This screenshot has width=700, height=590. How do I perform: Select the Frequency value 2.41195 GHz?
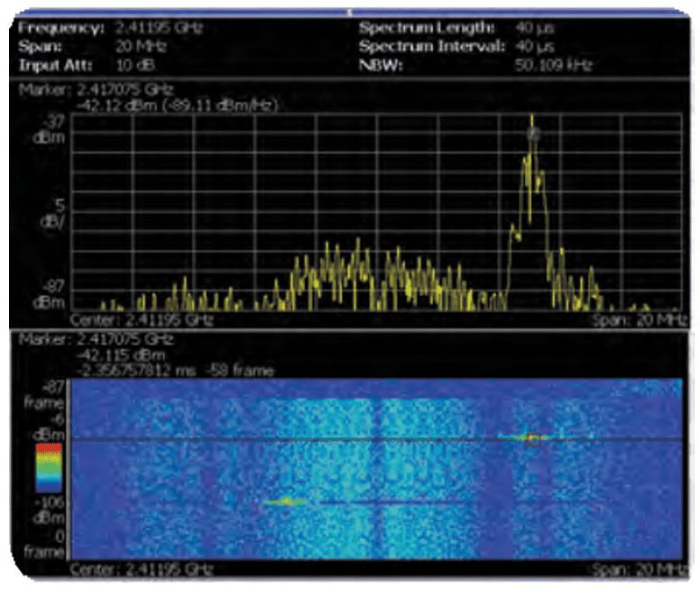click(160, 28)
